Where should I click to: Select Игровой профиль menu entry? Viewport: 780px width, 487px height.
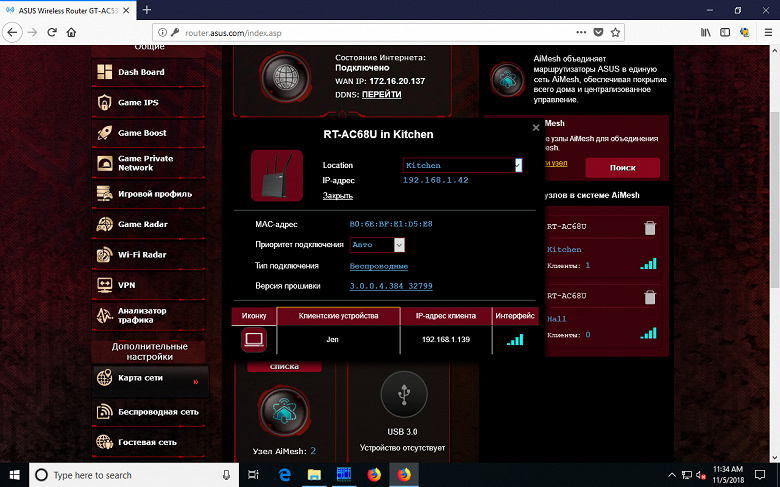148,194
